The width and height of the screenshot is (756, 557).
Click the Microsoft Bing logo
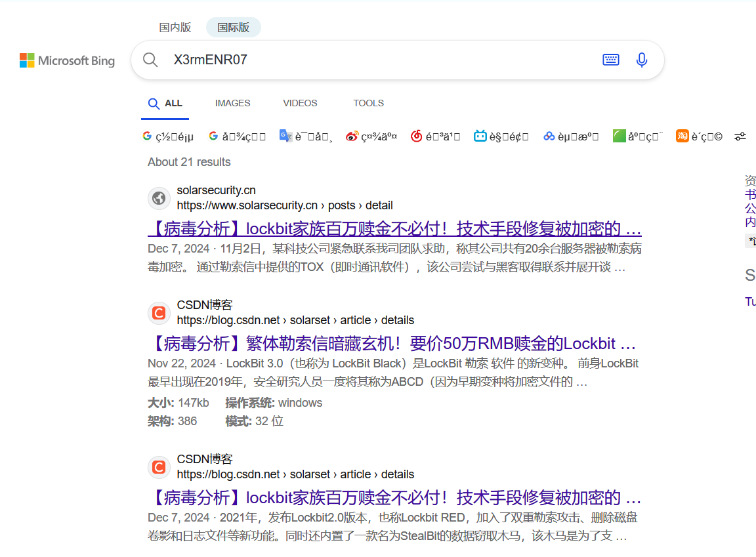(x=67, y=61)
